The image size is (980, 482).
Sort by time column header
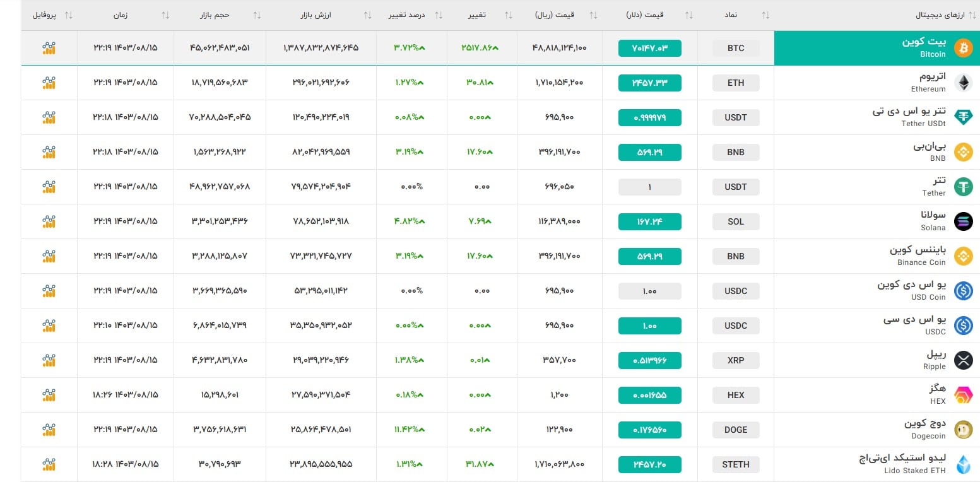tap(120, 15)
